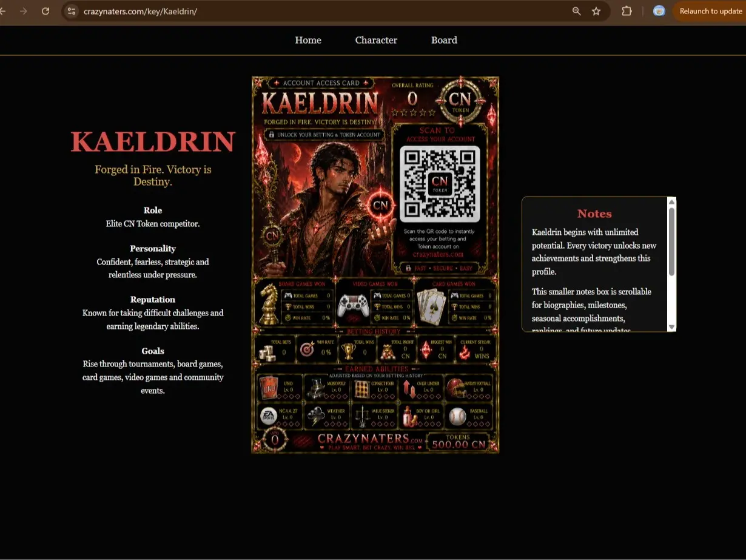Click the Value Seeker scales icon
This screenshot has width=746, height=560.
coord(363,416)
